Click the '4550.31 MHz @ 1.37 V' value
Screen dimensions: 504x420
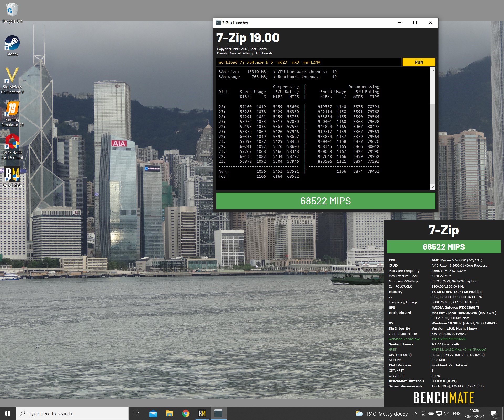[x=449, y=271]
